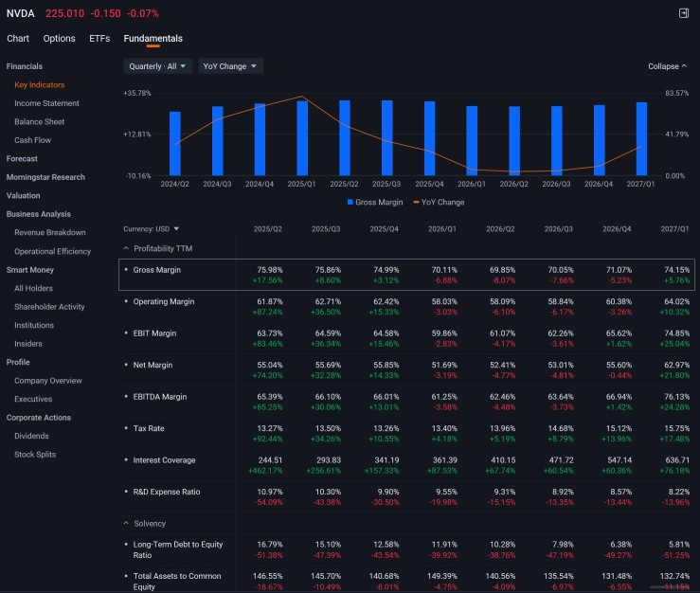
Task: Click the 2025/Q2 table column header
Action: (x=267, y=228)
